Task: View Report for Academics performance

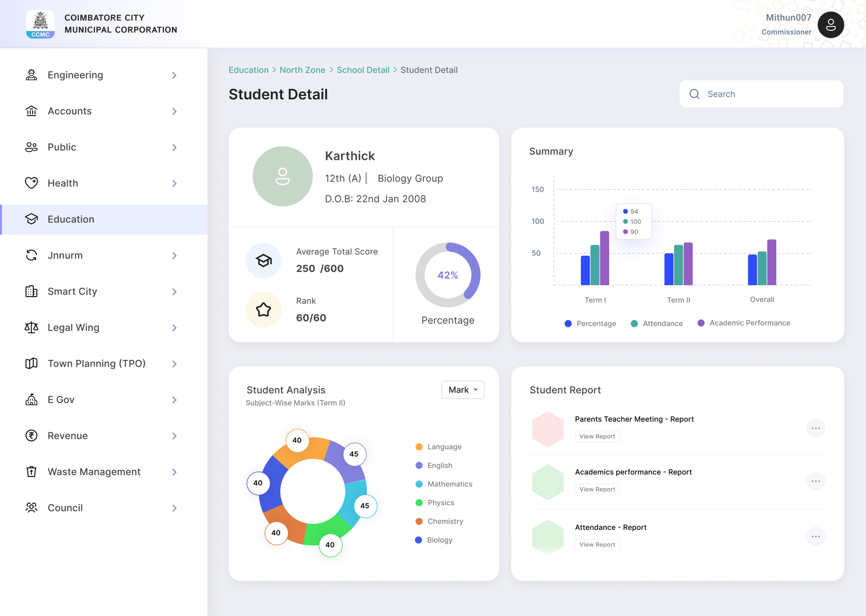Action: click(597, 489)
